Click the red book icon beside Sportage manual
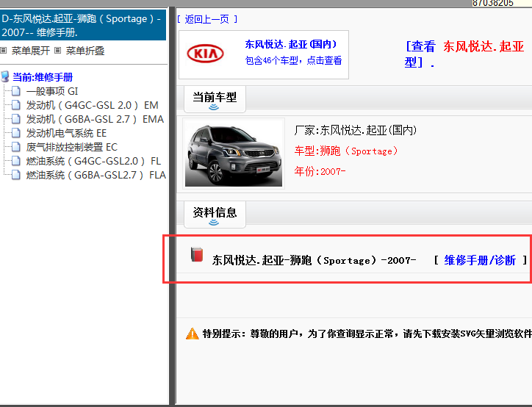Screen dimensions: 532x407 pos(197,255)
